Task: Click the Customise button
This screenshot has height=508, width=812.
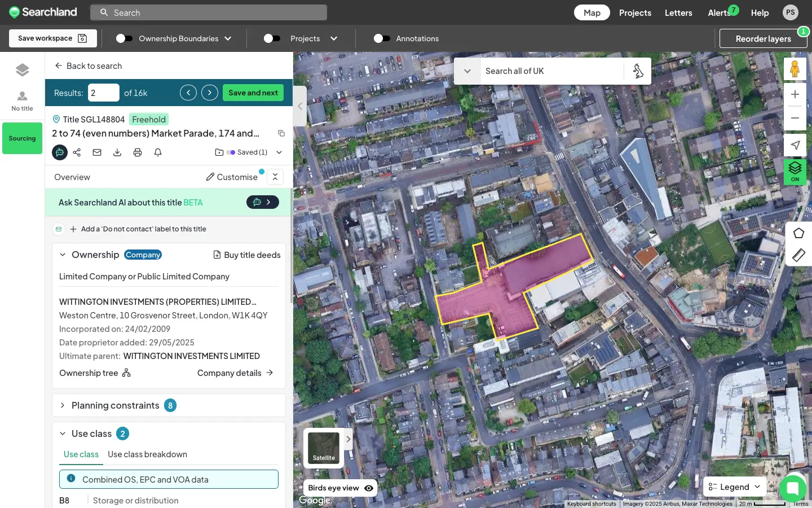Action: point(232,177)
